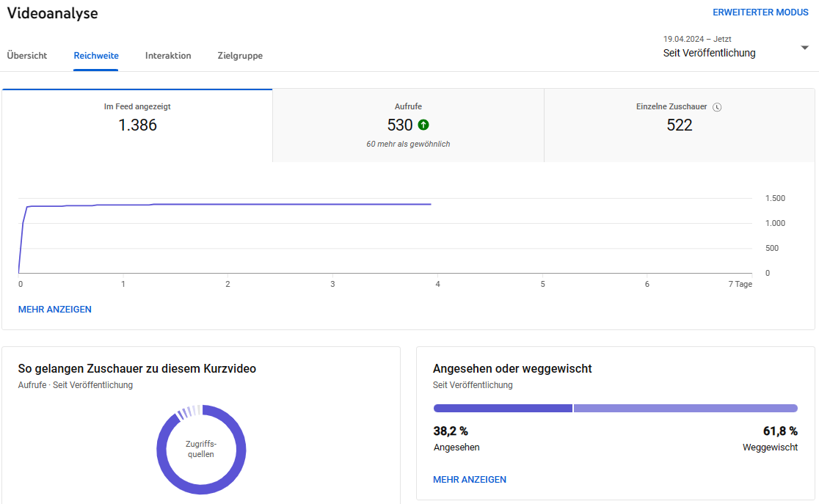Image resolution: width=819 pixels, height=504 pixels.
Task: Click the line chart's end point near day 4
Action: [x=430, y=205]
